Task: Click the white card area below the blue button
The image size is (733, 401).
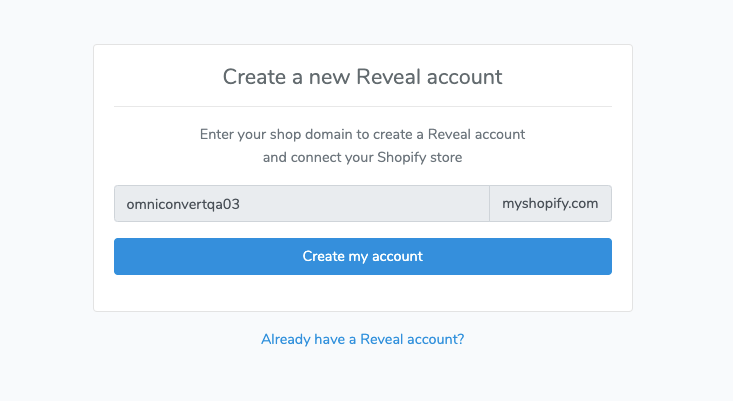Action: click(x=363, y=293)
